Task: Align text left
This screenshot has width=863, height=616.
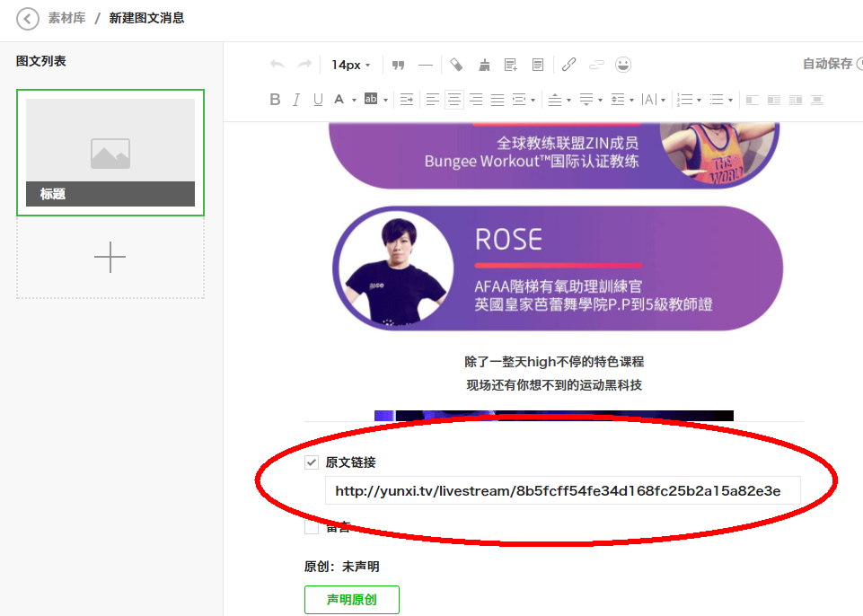Action: click(x=433, y=100)
